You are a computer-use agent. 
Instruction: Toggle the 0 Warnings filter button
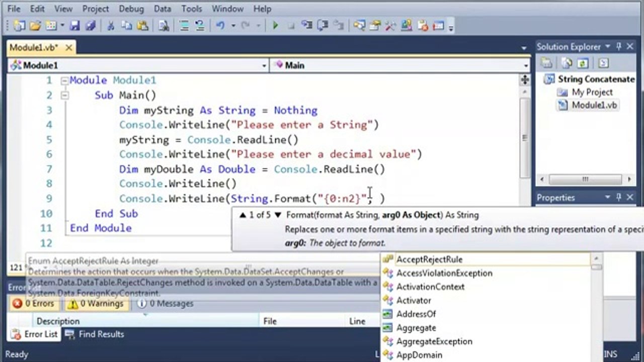pos(95,304)
